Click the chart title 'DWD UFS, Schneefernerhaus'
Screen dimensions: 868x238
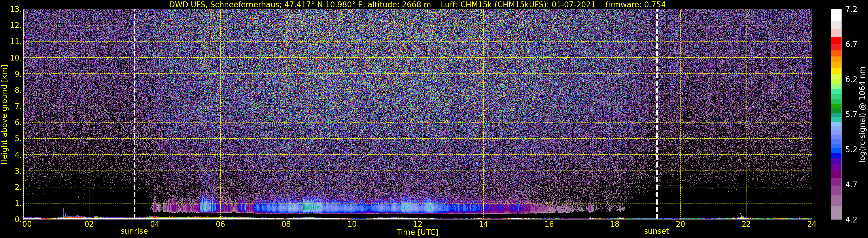pyautogui.click(x=225, y=4)
